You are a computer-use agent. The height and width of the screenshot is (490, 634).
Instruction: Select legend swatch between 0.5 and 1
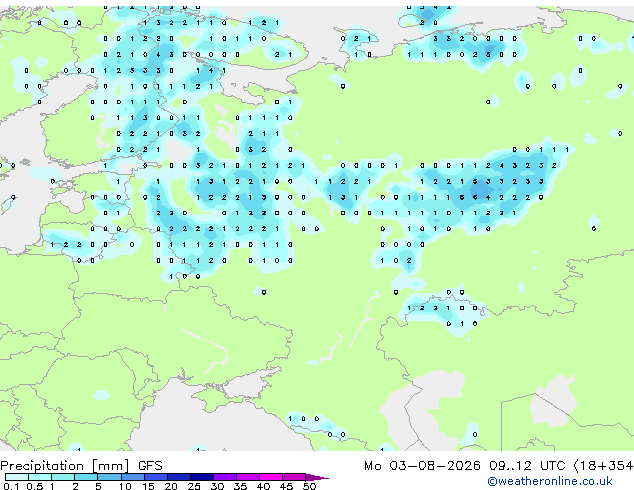click(40, 477)
